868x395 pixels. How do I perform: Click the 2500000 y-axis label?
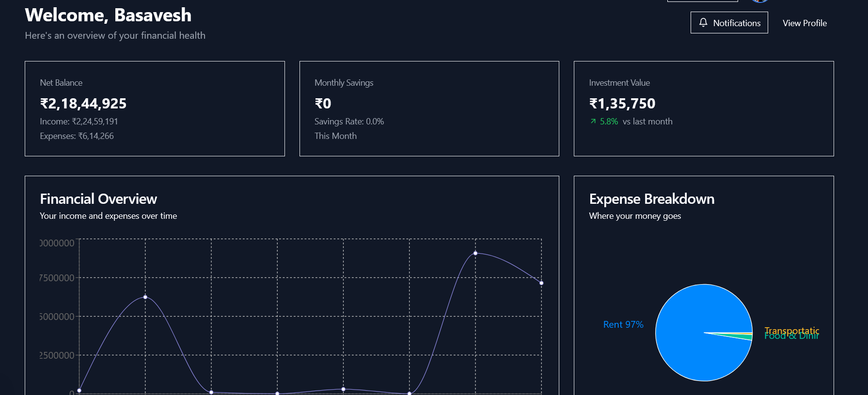pyautogui.click(x=57, y=355)
